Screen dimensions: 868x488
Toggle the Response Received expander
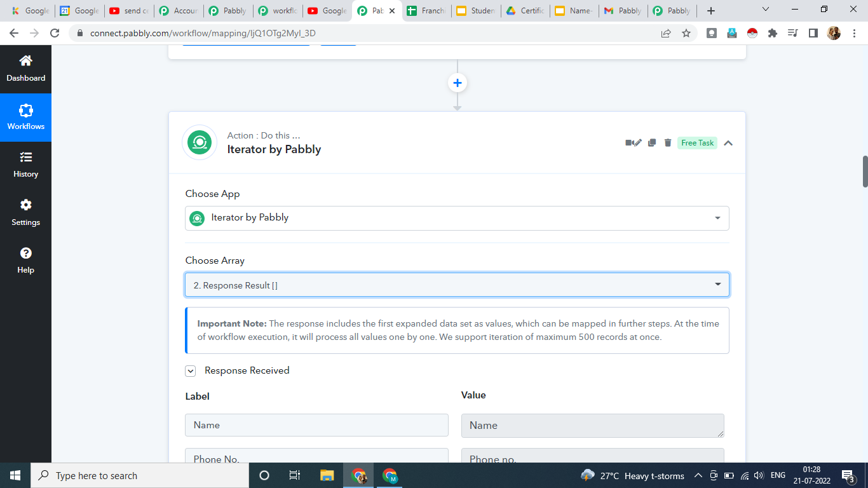click(190, 371)
